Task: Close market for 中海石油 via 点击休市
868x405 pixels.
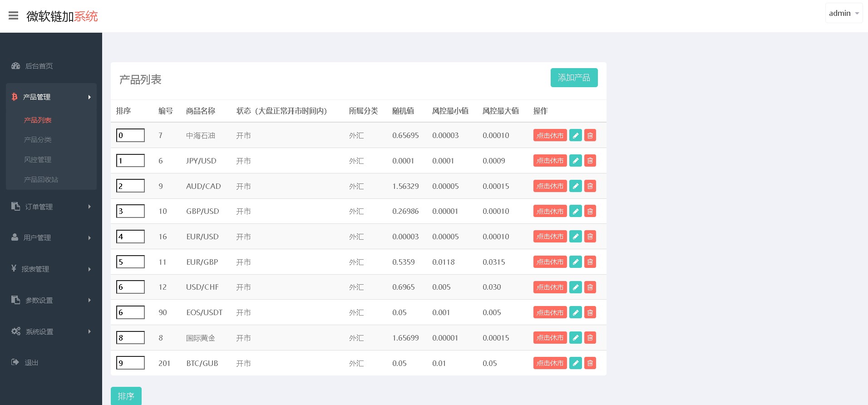Action: [x=550, y=135]
